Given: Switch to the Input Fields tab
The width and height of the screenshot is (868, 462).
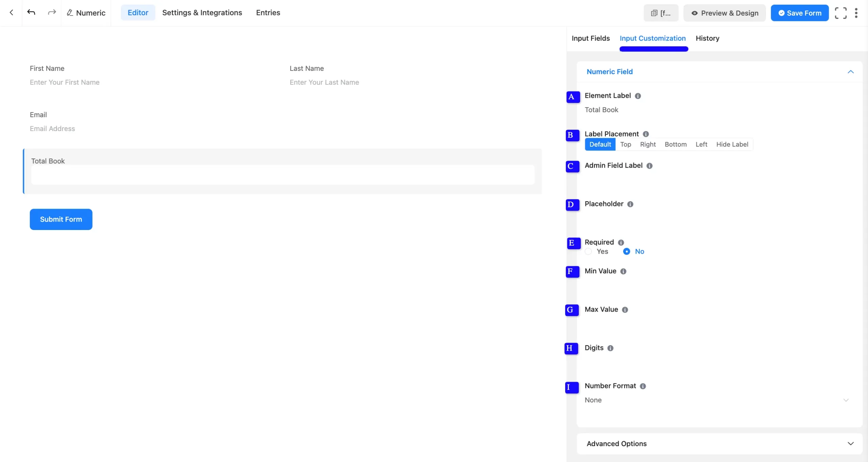Looking at the screenshot, I should pyautogui.click(x=591, y=38).
